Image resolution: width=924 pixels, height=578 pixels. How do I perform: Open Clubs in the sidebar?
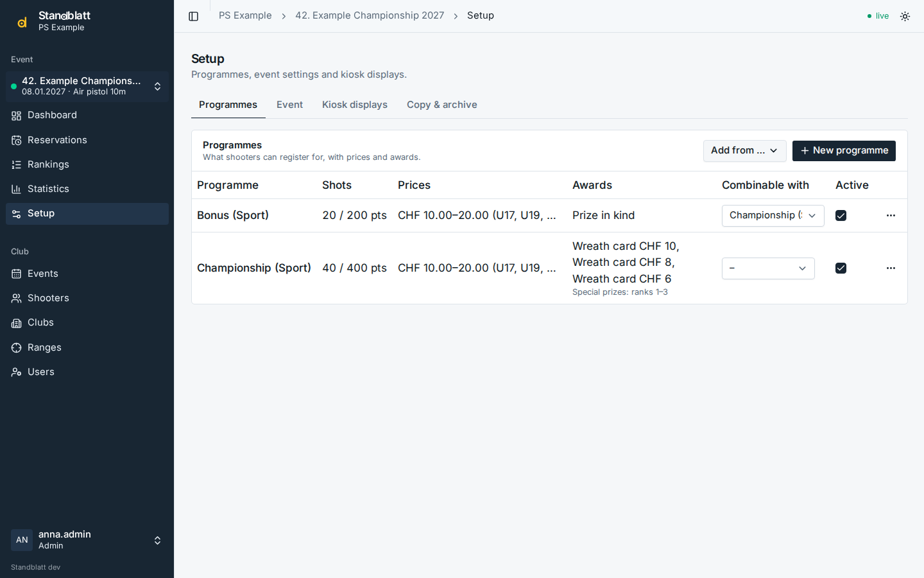87,322
